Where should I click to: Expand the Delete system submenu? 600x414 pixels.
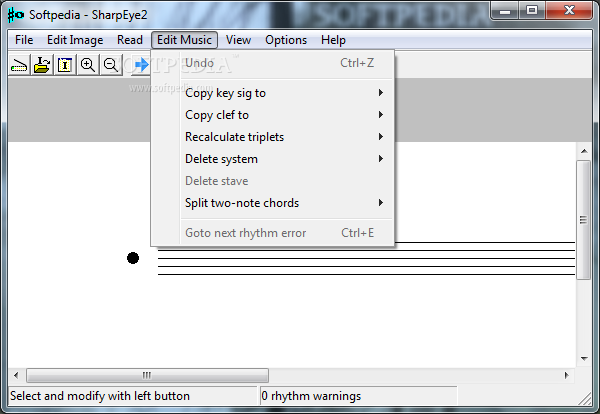point(272,159)
